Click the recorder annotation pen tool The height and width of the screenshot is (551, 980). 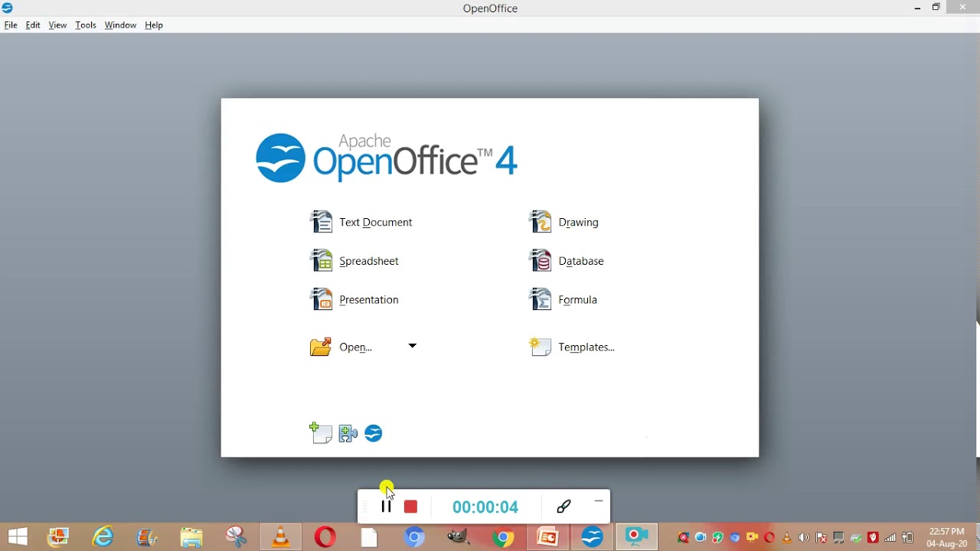click(565, 506)
